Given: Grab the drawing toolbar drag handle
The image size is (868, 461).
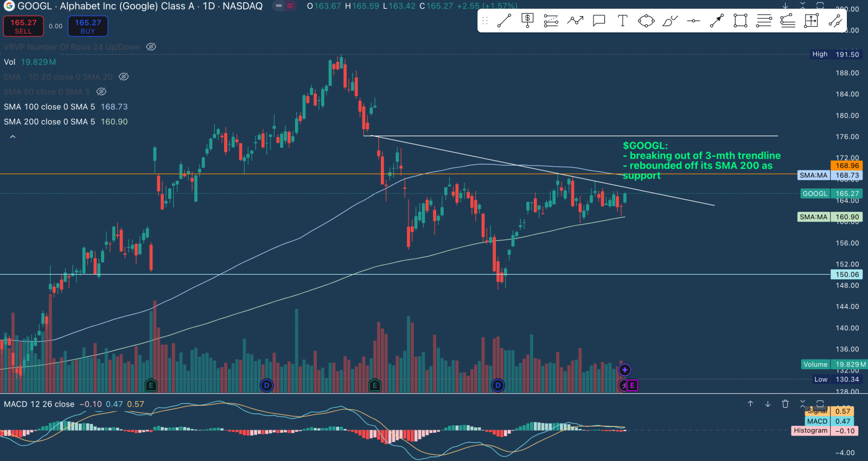Looking at the screenshot, I should point(485,21).
